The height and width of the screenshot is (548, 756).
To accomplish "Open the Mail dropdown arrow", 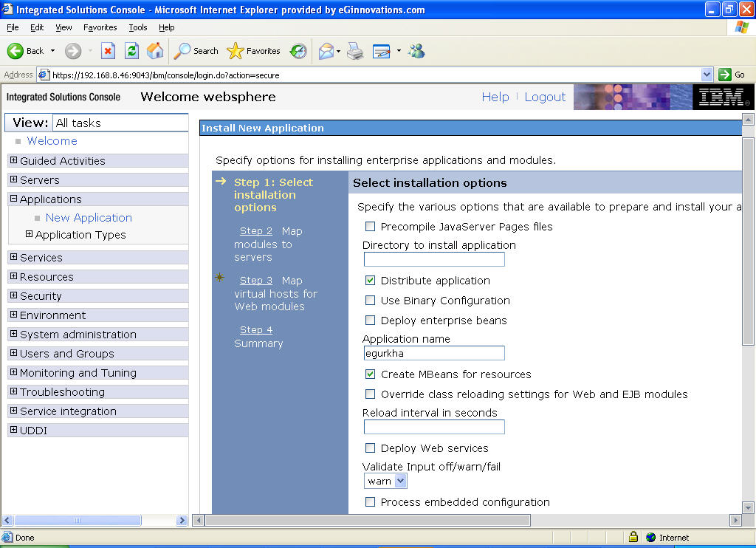I will pyautogui.click(x=338, y=51).
